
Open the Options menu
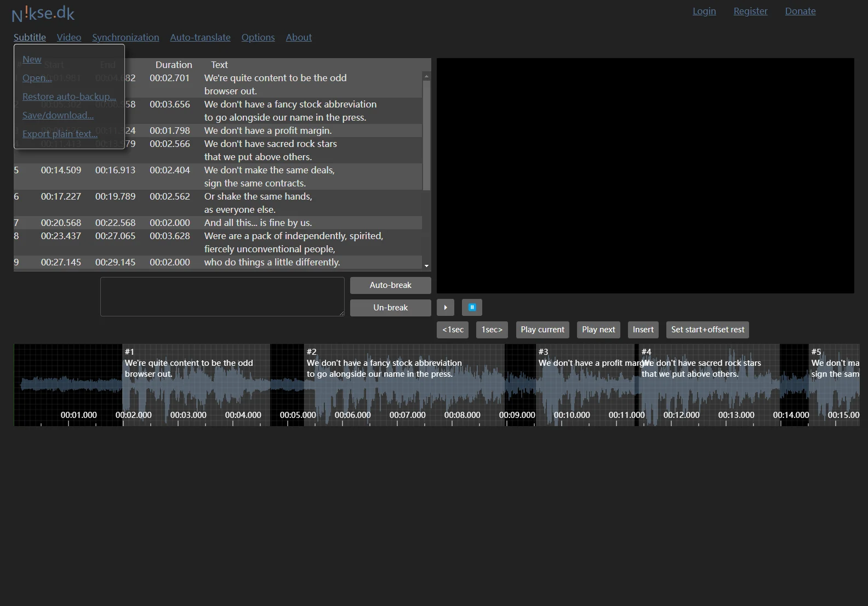[258, 37]
